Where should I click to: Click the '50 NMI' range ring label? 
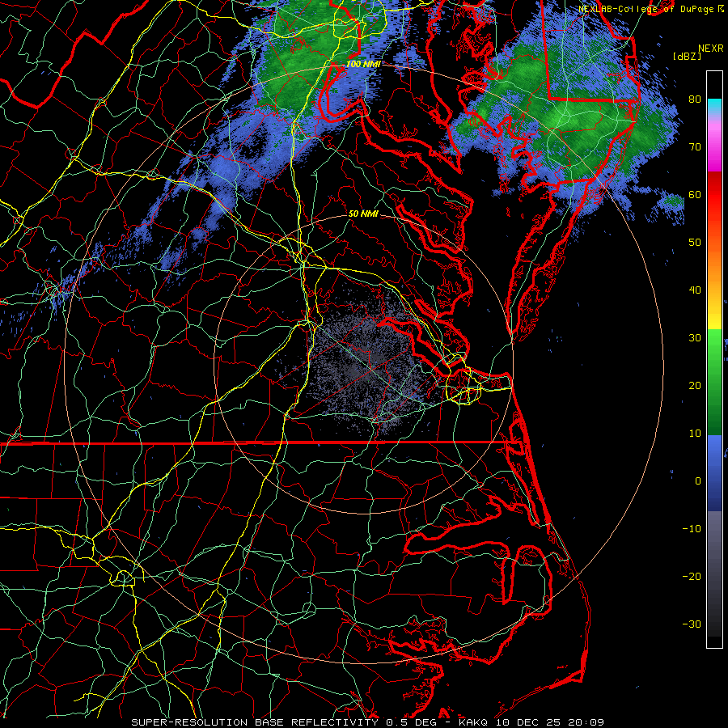pyautogui.click(x=363, y=214)
